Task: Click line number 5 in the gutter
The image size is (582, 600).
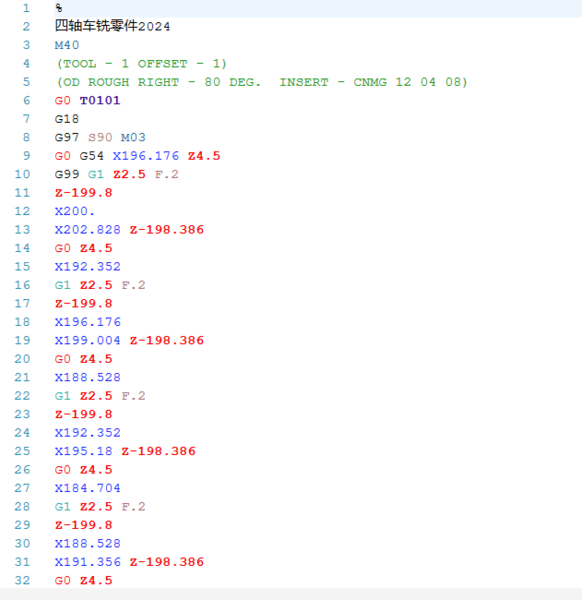Action: click(x=26, y=82)
